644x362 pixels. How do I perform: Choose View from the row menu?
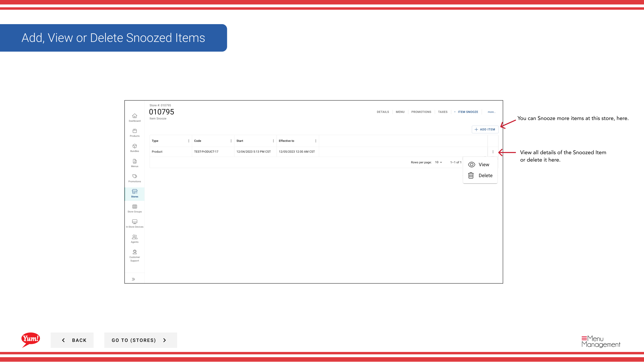(x=480, y=165)
